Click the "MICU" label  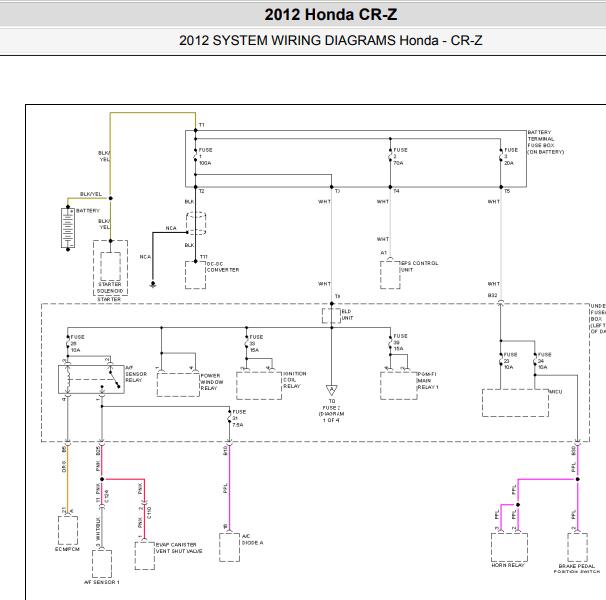555,392
